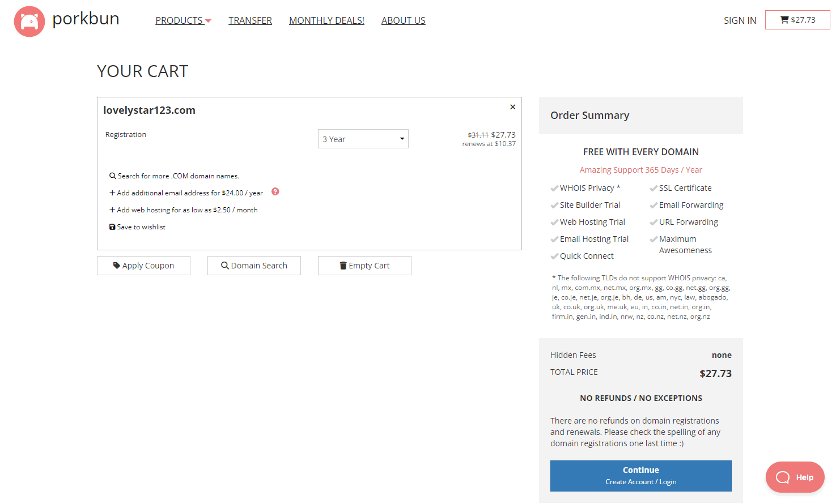Click the Order Summary heading
Image resolution: width=836 pixels, height=504 pixels.
click(x=589, y=116)
